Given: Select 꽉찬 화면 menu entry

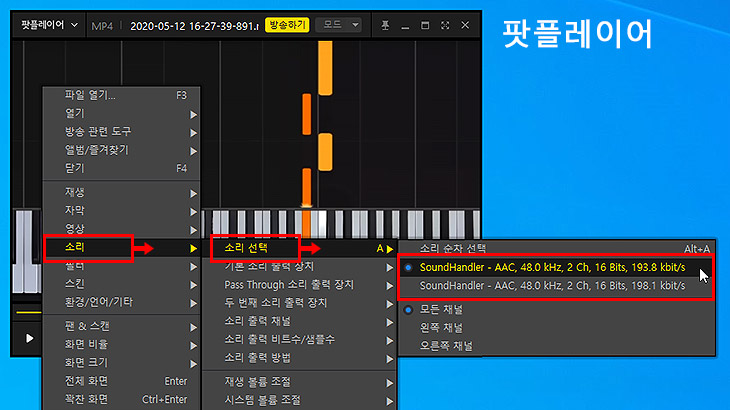Looking at the screenshot, I should (122, 399).
